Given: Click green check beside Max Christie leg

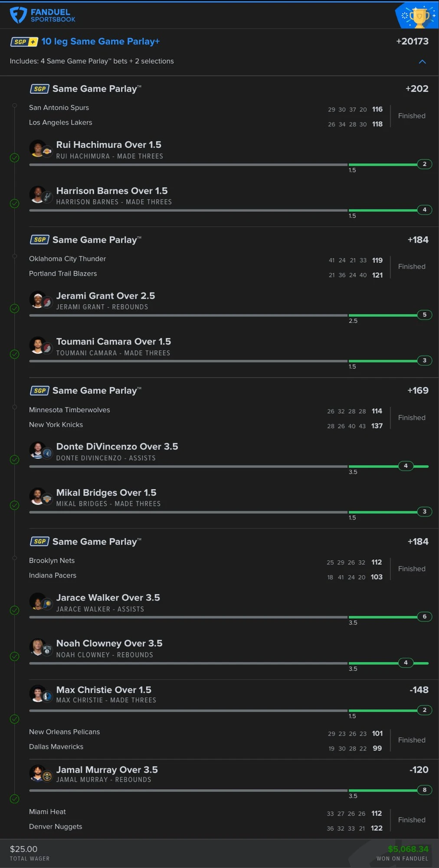Looking at the screenshot, I should pos(14,719).
